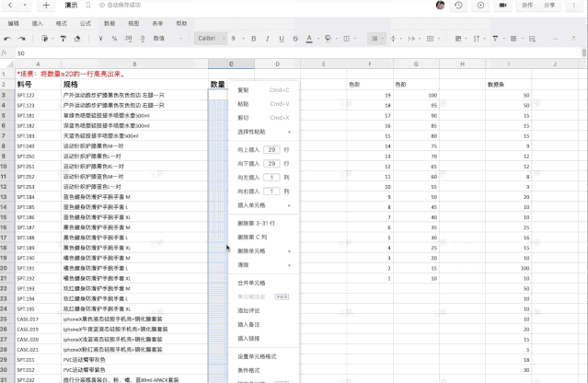Open the 公式 menu
This screenshot has width=588, height=383.
[86, 23]
